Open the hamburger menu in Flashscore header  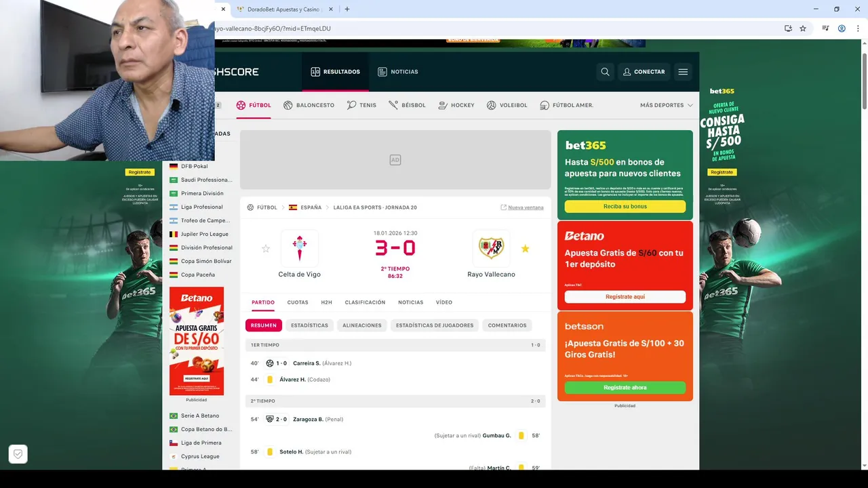pyautogui.click(x=683, y=72)
